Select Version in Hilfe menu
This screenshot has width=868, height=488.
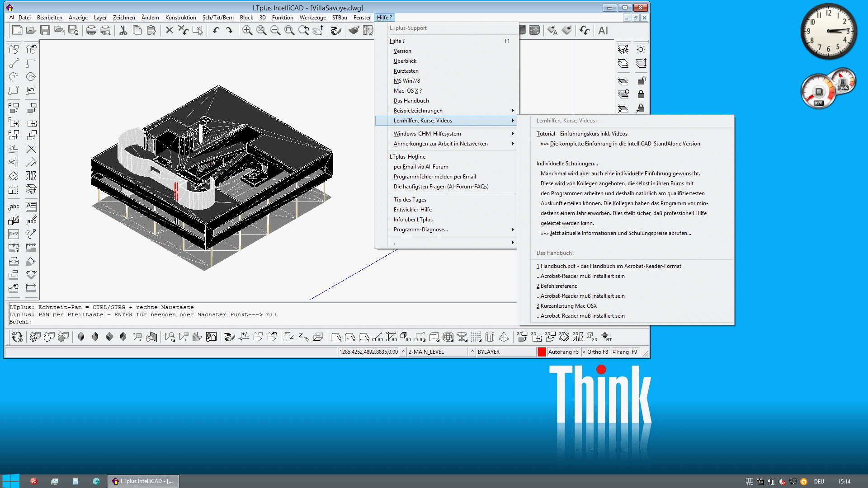(446, 51)
